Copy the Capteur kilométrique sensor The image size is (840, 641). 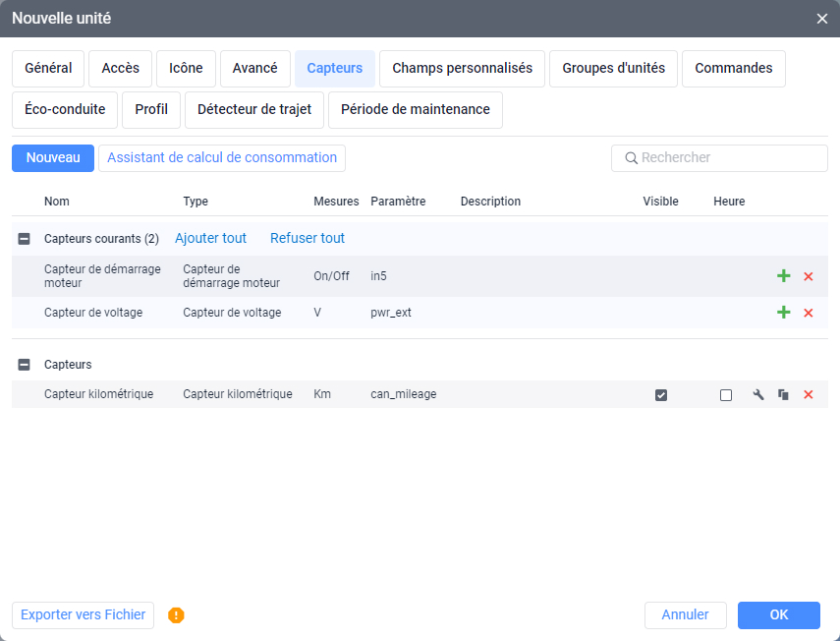783,395
